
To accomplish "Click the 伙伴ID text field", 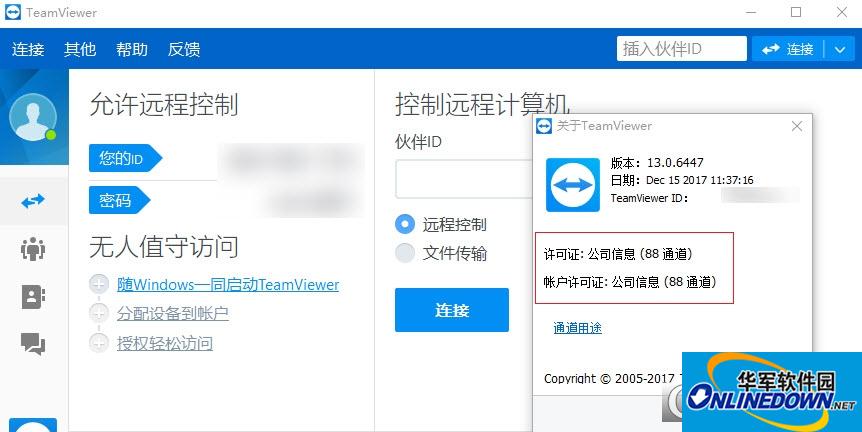I will pos(464,179).
